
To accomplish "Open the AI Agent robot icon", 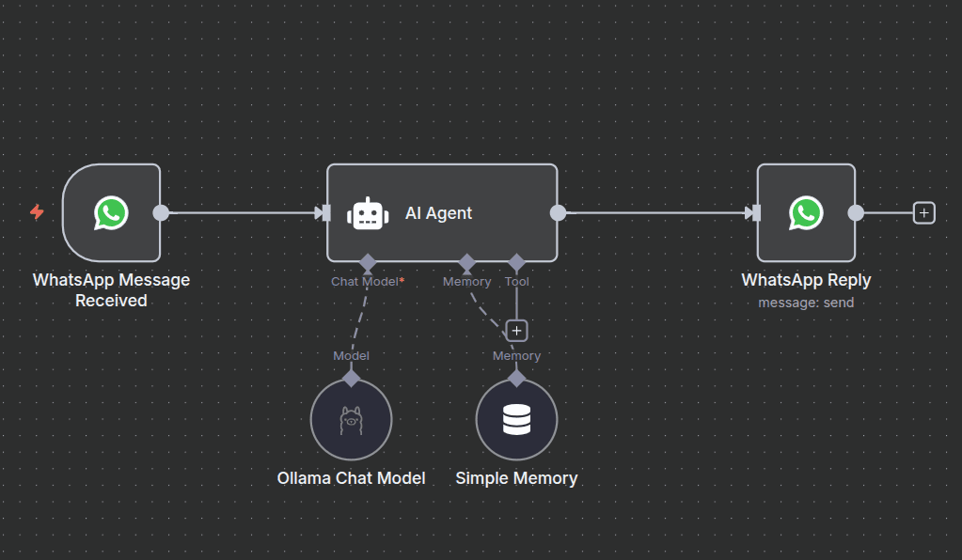I will coord(368,213).
